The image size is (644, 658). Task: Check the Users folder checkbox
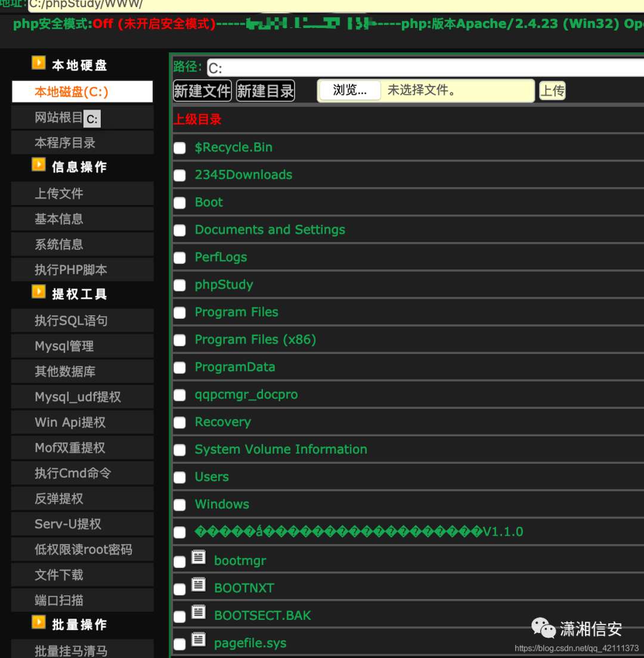point(179,477)
